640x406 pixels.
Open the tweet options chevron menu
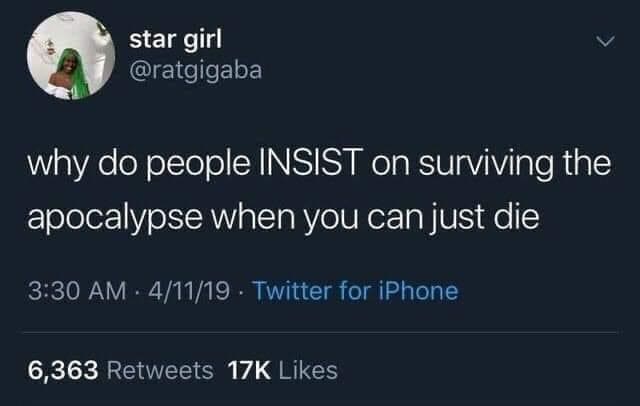click(602, 41)
